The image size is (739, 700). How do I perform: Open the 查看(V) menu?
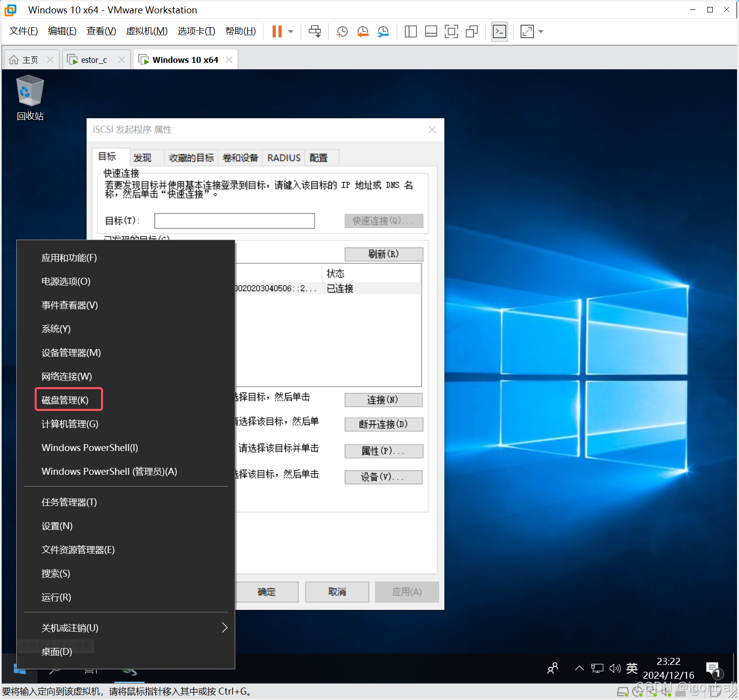(102, 31)
